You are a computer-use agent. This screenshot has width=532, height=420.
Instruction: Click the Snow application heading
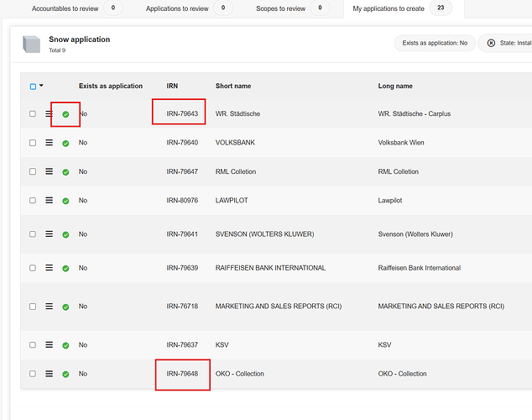(x=80, y=39)
